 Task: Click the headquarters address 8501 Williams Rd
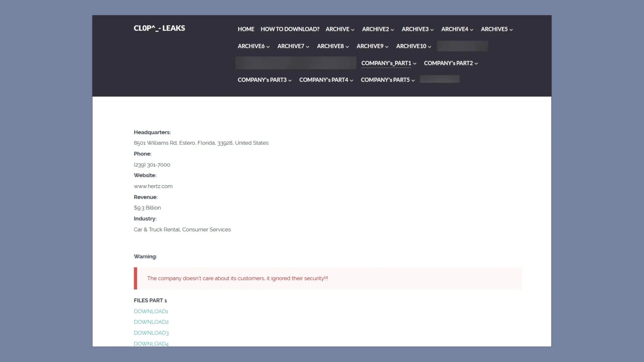201,143
